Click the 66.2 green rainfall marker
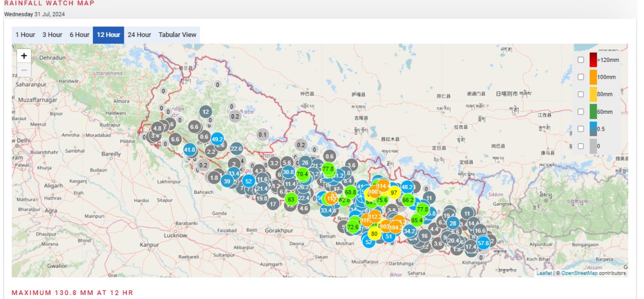644x299 pixels. pyautogui.click(x=408, y=200)
